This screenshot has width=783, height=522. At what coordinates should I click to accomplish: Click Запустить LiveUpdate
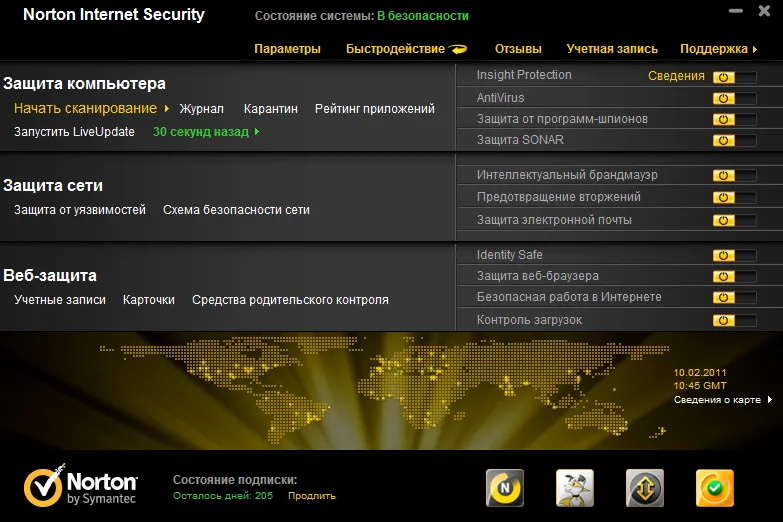point(74,132)
